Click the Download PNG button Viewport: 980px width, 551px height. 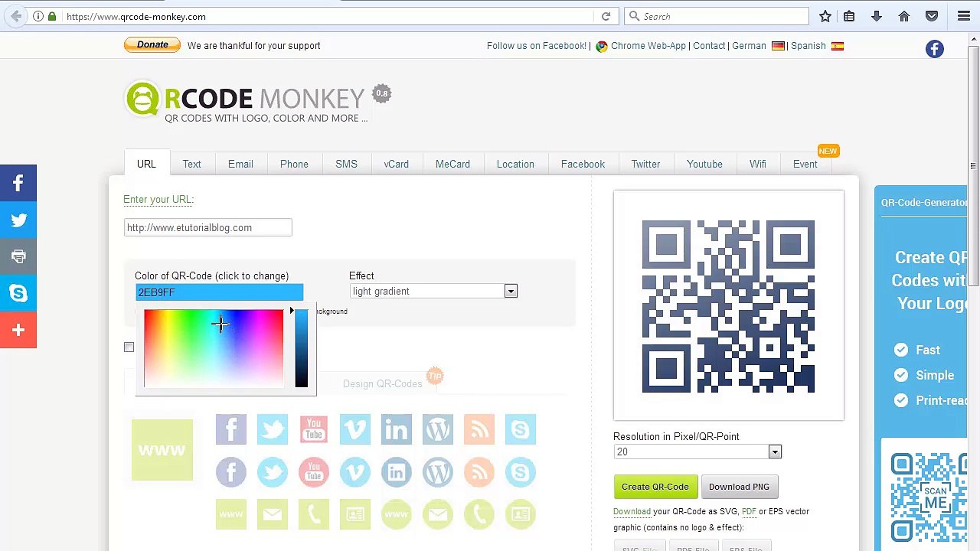(739, 487)
